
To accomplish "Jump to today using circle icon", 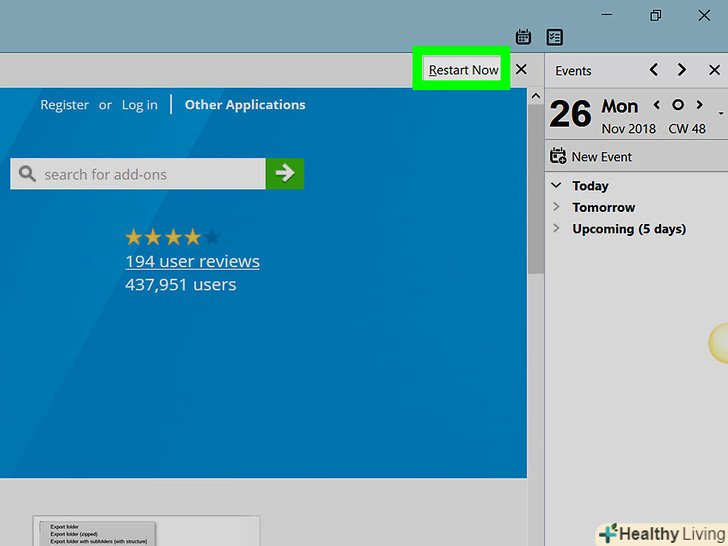I will (677, 105).
